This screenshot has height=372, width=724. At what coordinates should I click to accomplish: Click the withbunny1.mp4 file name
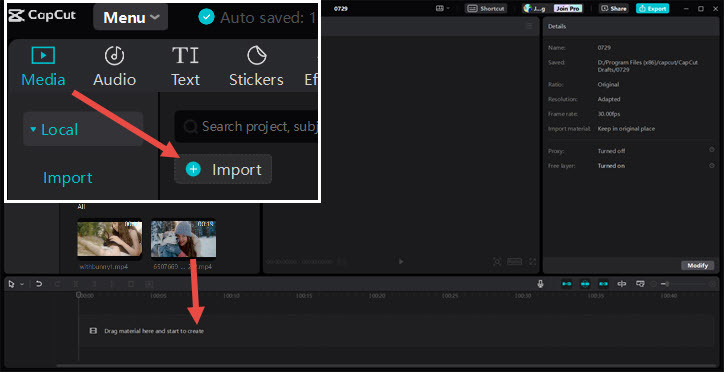pos(103,267)
